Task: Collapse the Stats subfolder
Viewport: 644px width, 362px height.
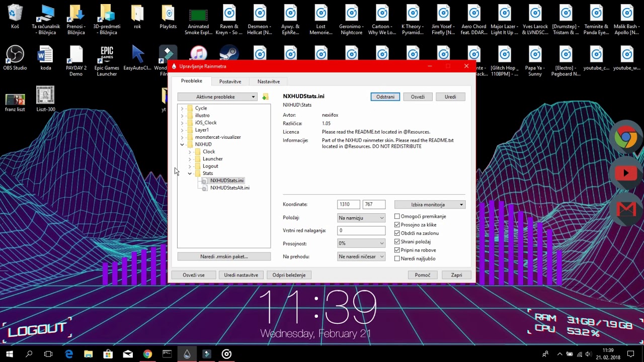Action: 190,173
